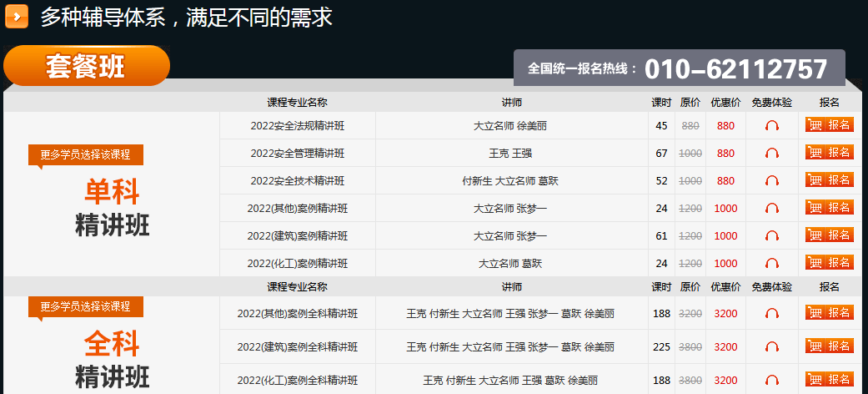Sign up for 2022(化工)案例精讲班 via 报名
Viewport: 868px width, 394px height.
click(830, 262)
